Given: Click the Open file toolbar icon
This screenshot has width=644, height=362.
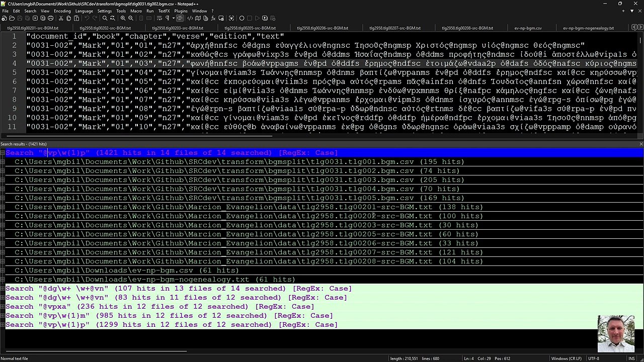Looking at the screenshot, I should tap(12, 18).
